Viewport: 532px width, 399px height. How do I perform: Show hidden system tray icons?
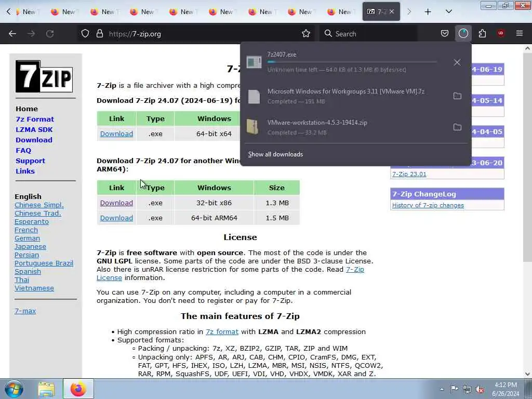point(442,389)
